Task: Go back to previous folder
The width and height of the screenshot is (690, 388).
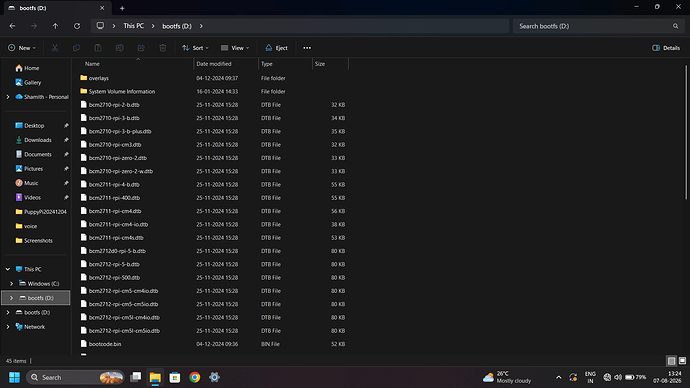Action: (12, 26)
